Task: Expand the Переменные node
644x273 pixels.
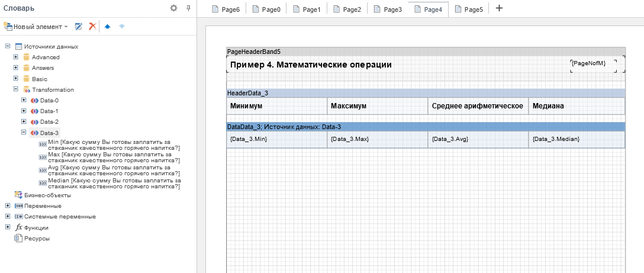Action: (8, 205)
